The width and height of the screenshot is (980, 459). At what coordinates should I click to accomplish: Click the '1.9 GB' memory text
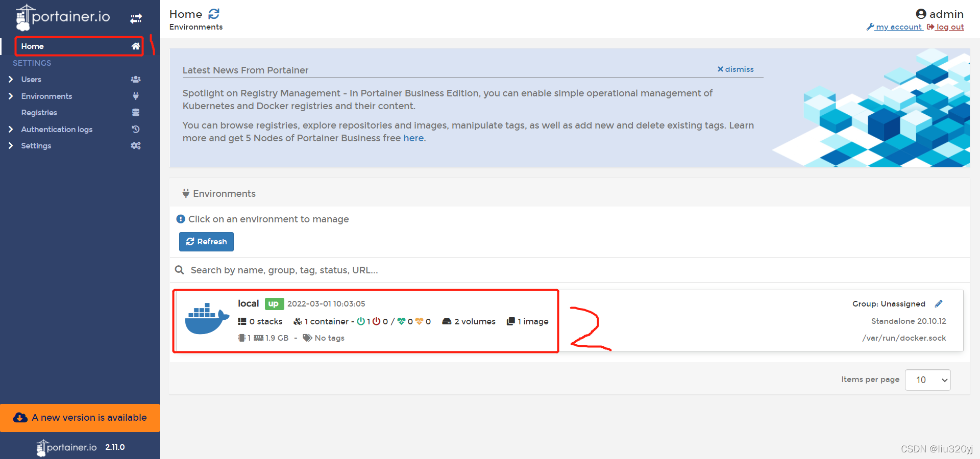click(x=277, y=338)
